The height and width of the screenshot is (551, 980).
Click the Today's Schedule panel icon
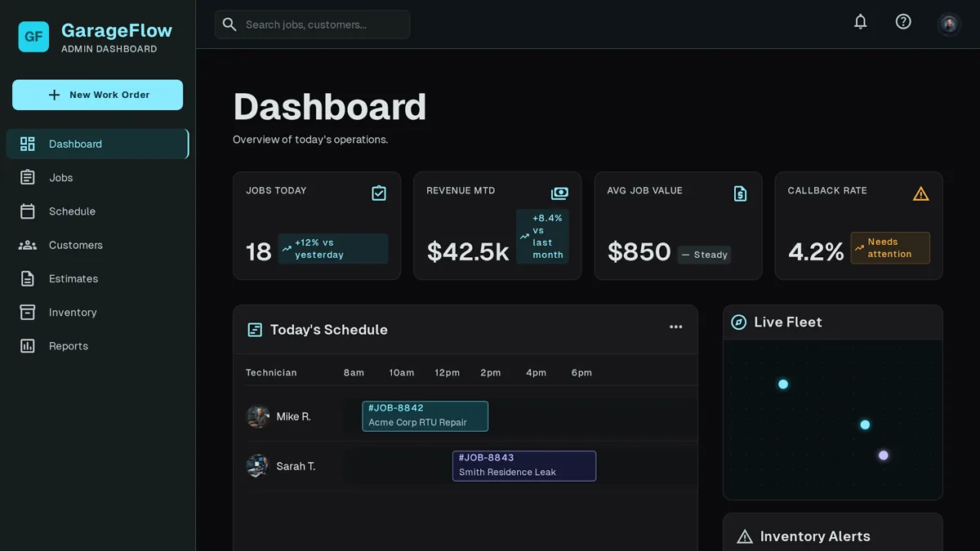(255, 330)
